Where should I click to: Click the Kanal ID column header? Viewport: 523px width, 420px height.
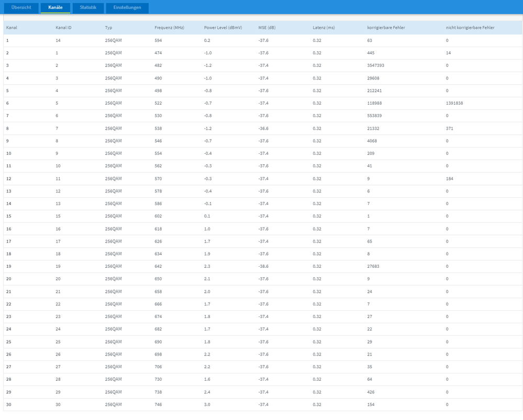click(63, 28)
